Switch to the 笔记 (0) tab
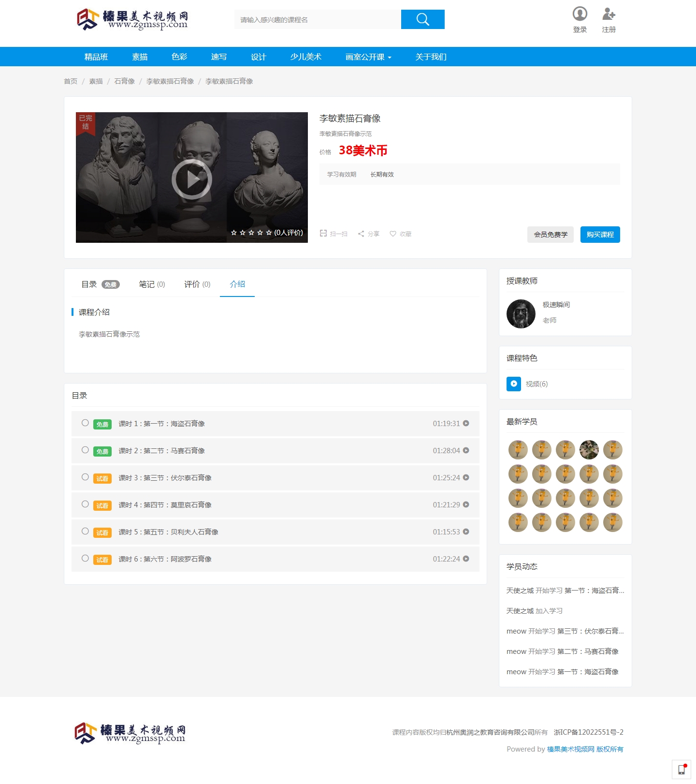This screenshot has height=784, width=696. click(152, 284)
